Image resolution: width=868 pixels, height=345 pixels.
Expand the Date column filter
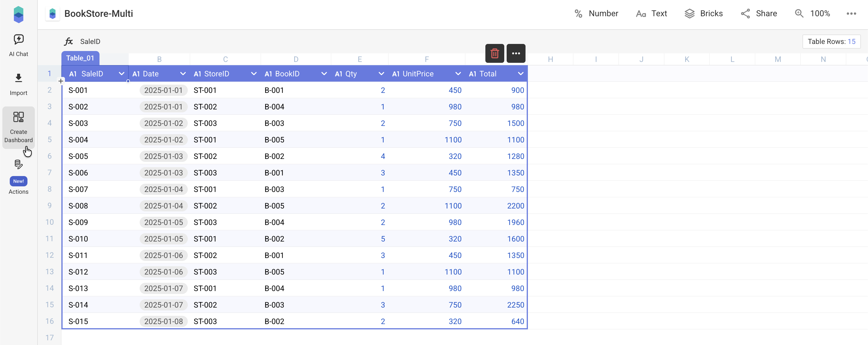(183, 74)
